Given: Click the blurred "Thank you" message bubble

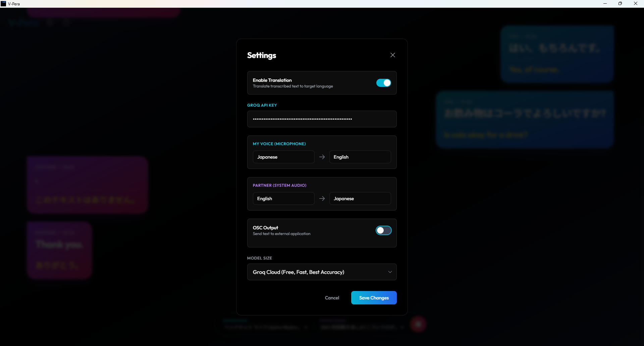Looking at the screenshot, I should (x=59, y=250).
